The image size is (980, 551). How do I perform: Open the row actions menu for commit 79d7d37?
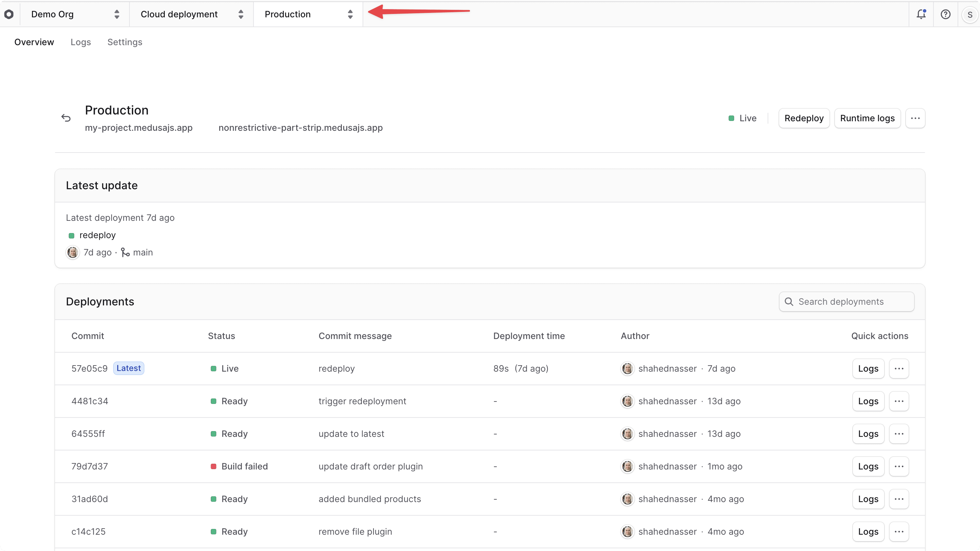[899, 466]
